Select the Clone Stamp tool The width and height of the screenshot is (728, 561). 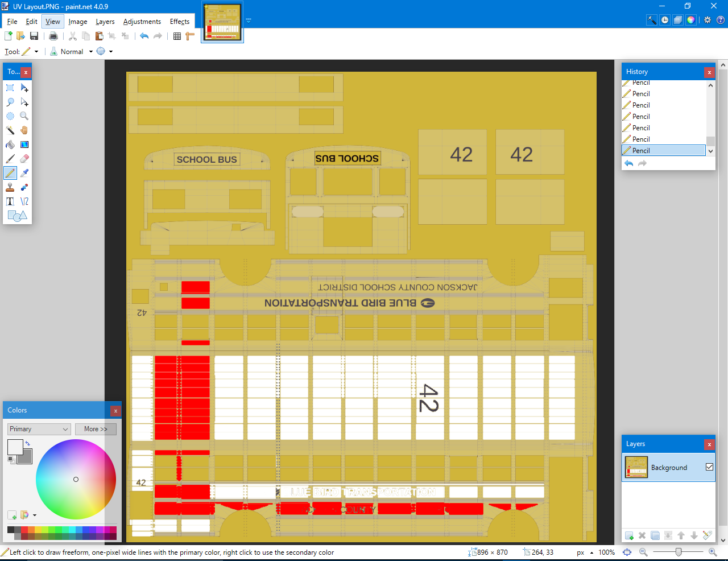pyautogui.click(x=10, y=187)
